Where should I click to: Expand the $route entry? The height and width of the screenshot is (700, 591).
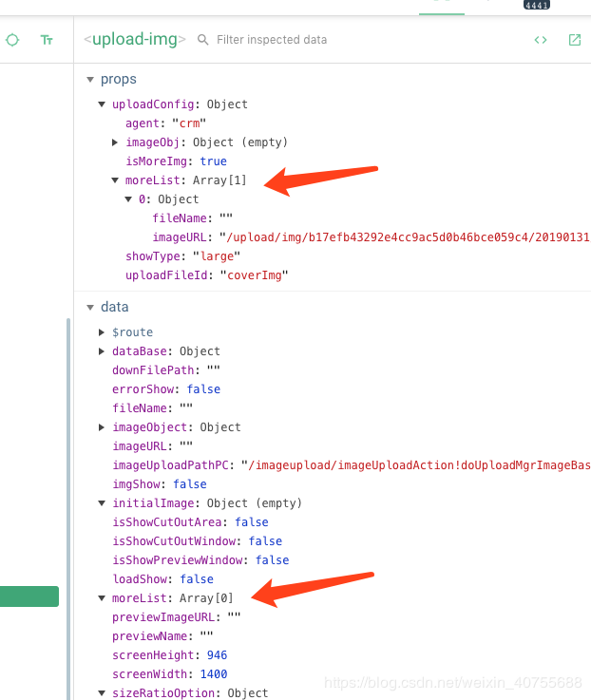tap(102, 332)
